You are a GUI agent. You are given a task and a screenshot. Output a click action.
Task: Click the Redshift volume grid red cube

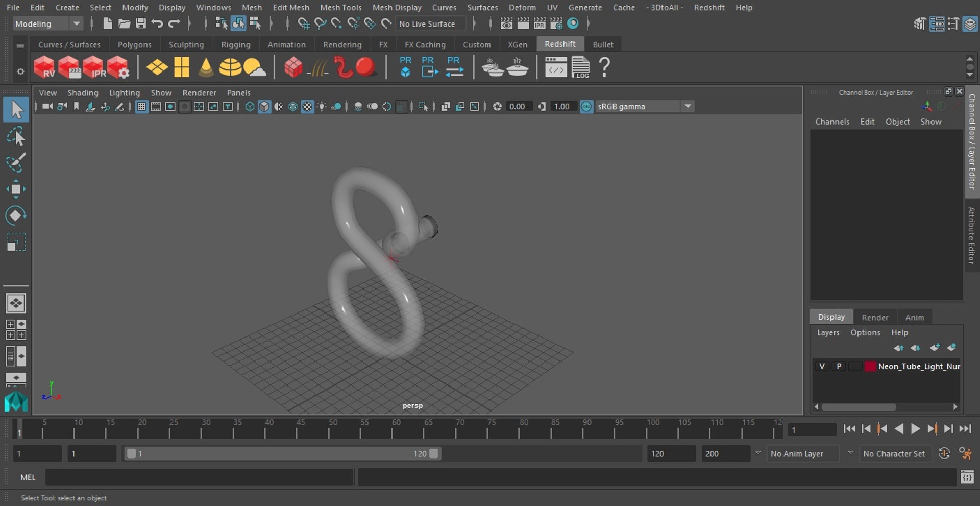point(293,67)
